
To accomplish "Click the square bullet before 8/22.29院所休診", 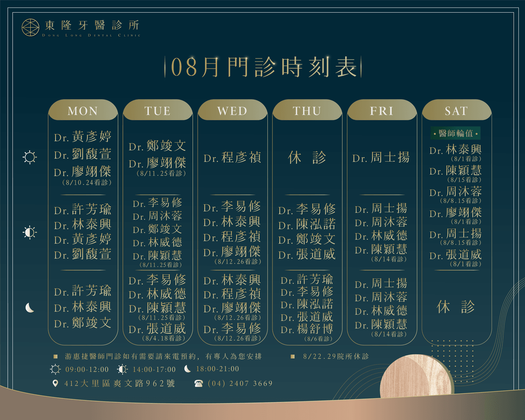I will [x=293, y=357].
